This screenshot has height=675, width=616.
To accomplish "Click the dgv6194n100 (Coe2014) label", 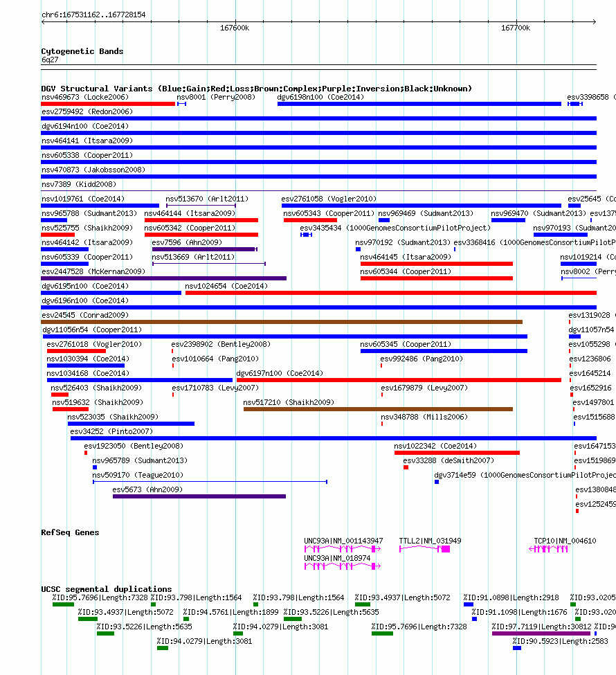I will tap(85, 127).
